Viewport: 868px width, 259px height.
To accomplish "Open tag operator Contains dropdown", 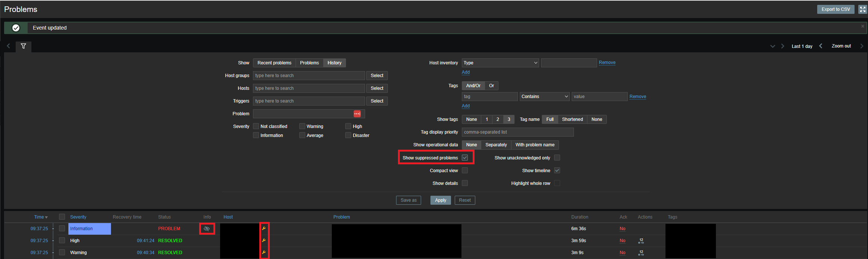I will pos(544,97).
